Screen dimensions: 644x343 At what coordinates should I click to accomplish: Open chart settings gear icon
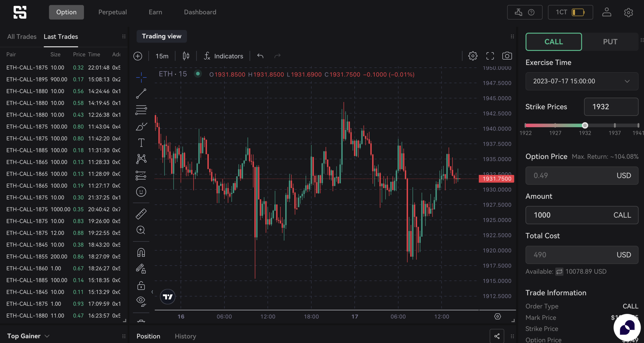point(473,56)
